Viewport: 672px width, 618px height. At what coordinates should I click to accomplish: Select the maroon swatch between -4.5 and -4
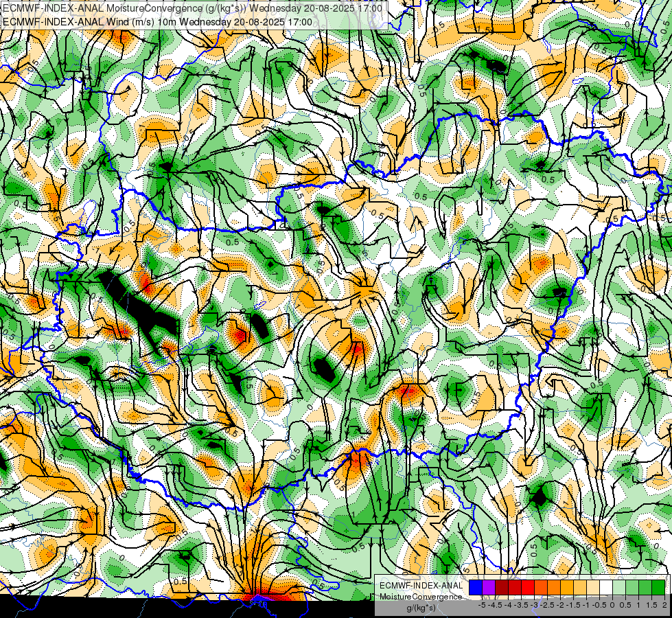click(502, 588)
